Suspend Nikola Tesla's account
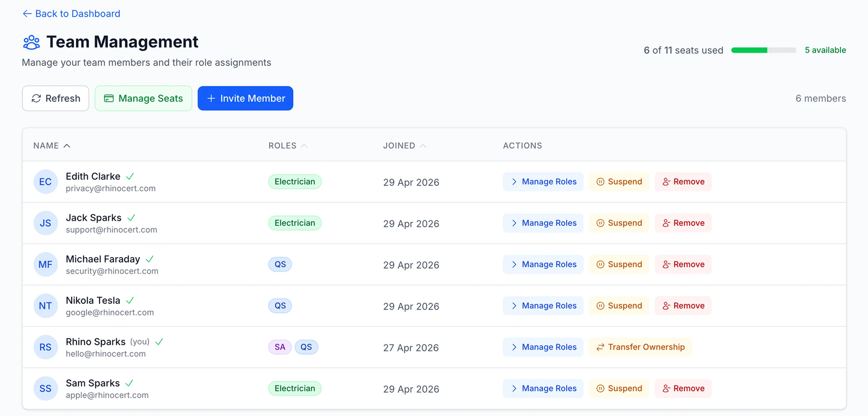This screenshot has height=416, width=868. click(x=619, y=306)
